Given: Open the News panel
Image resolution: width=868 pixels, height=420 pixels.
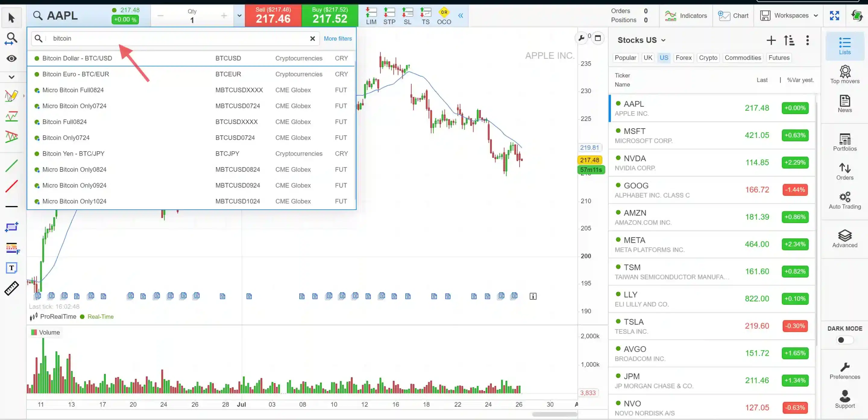Looking at the screenshot, I should [844, 103].
